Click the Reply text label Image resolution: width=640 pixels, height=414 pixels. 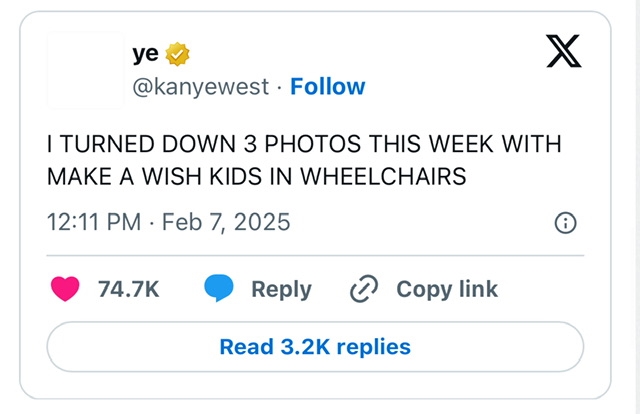(281, 289)
